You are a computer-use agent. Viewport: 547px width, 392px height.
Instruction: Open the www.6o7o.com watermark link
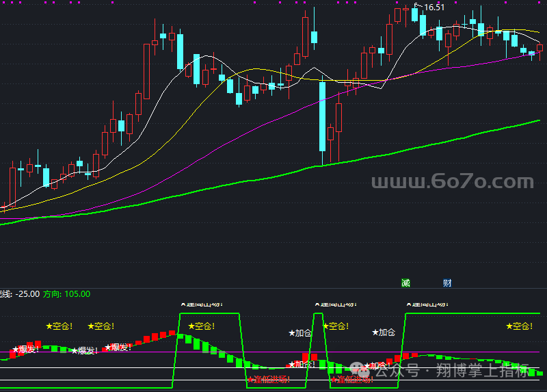point(451,182)
